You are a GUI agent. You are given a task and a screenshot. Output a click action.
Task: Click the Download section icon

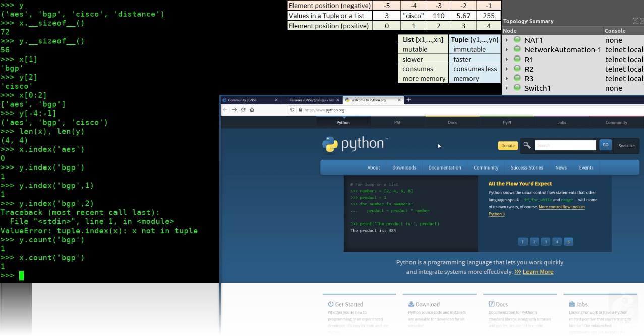pos(412,304)
